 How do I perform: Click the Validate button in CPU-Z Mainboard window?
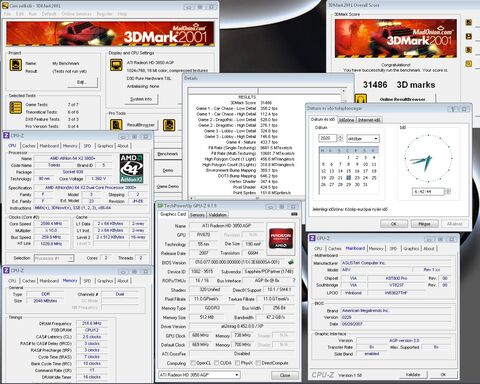[x=413, y=374]
